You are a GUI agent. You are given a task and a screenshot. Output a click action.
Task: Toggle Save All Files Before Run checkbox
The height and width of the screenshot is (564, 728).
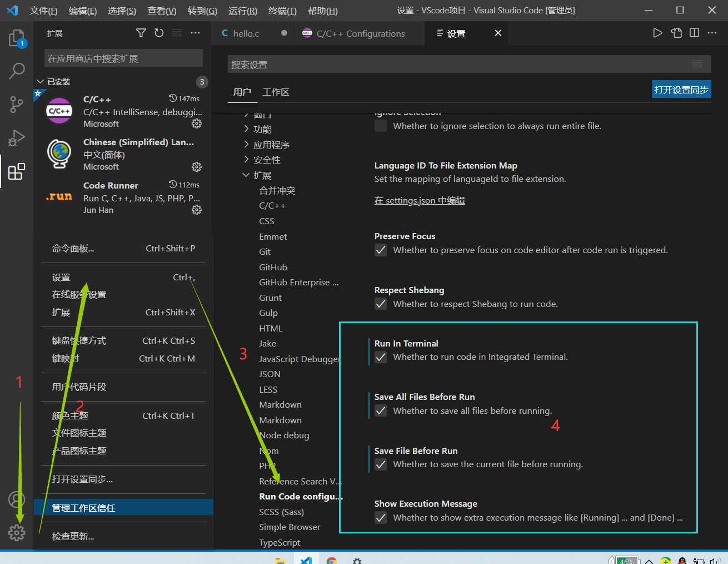[x=381, y=411]
